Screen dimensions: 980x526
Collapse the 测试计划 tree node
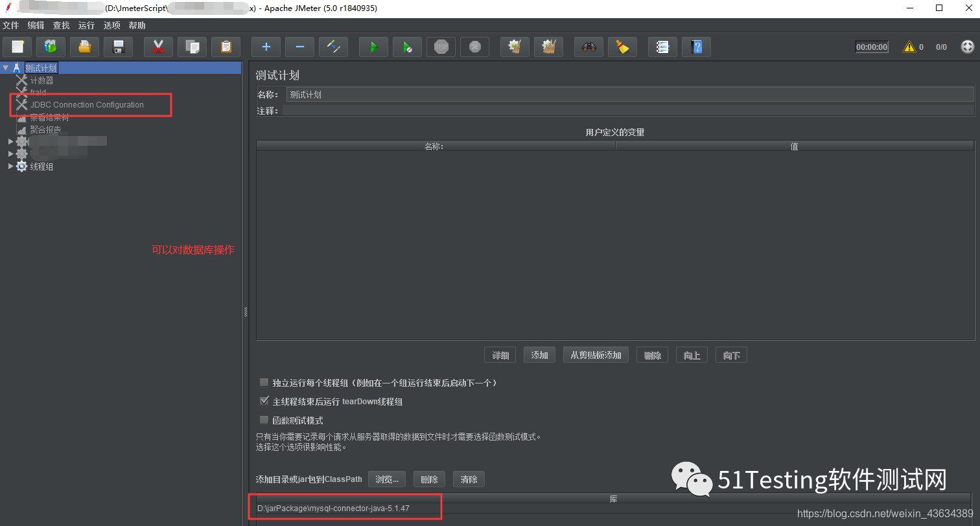(x=6, y=67)
